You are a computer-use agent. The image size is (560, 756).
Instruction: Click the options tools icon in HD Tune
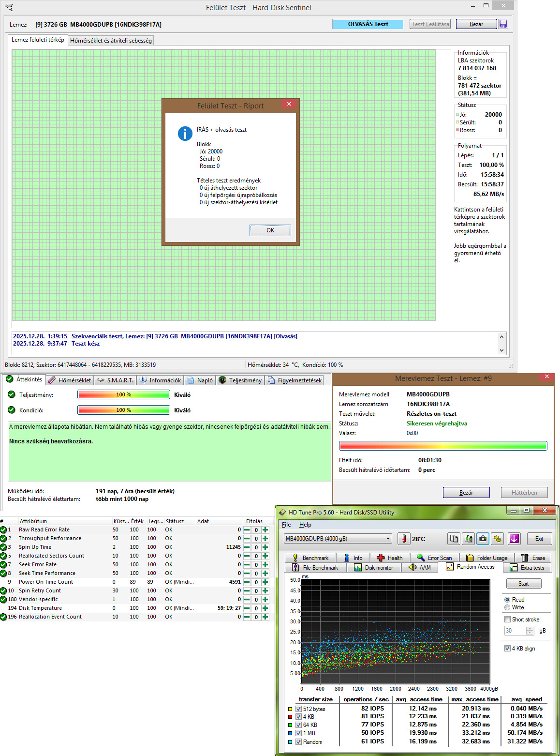[498, 539]
